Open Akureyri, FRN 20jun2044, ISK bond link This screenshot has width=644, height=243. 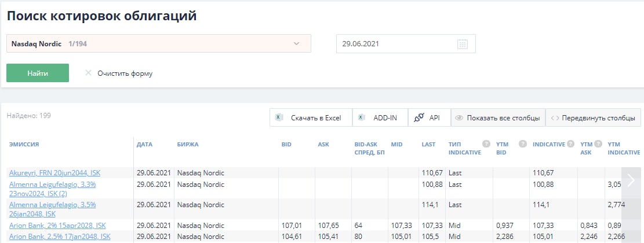pyautogui.click(x=54, y=173)
